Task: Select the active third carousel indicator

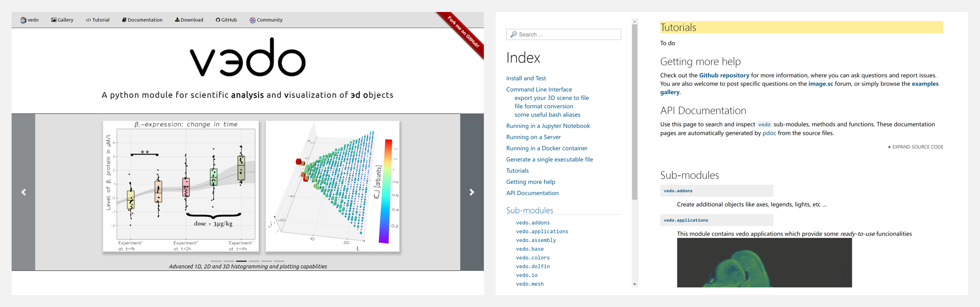Action: [241, 261]
